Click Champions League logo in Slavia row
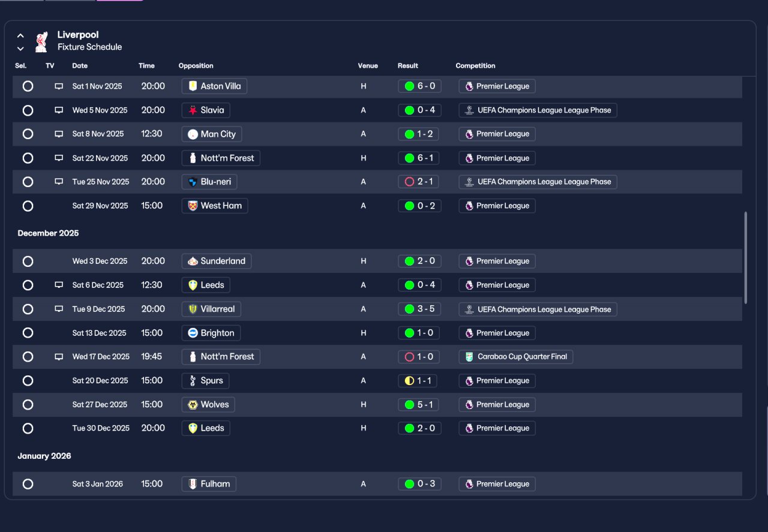Image resolution: width=768 pixels, height=532 pixels. tap(469, 110)
